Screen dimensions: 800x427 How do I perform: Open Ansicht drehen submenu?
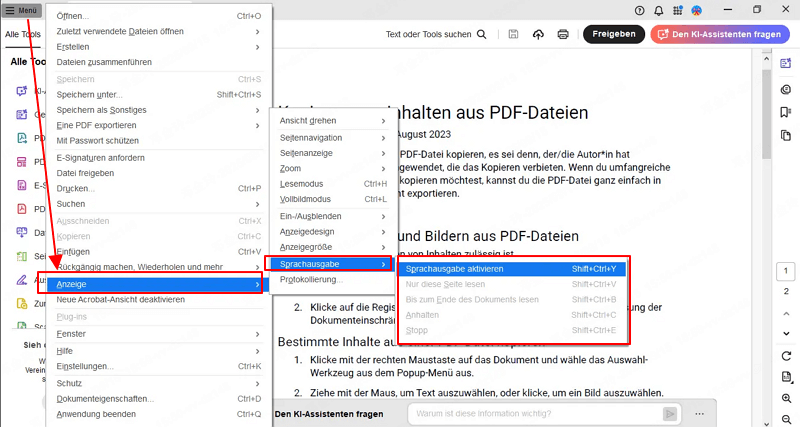pos(333,120)
